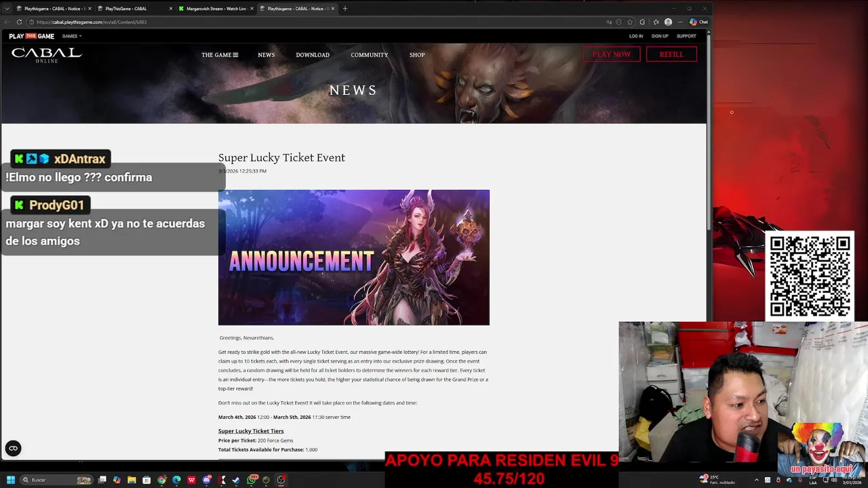Open the COMMUNITY navigation item
Viewport: 868px width, 488px height.
pos(370,55)
